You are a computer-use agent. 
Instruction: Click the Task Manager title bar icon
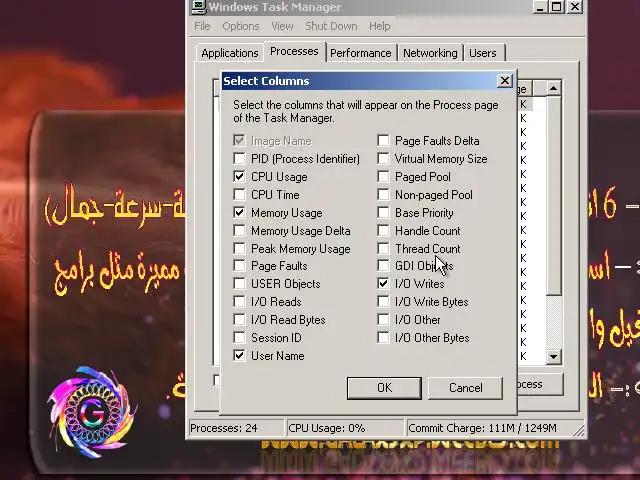tap(199, 7)
